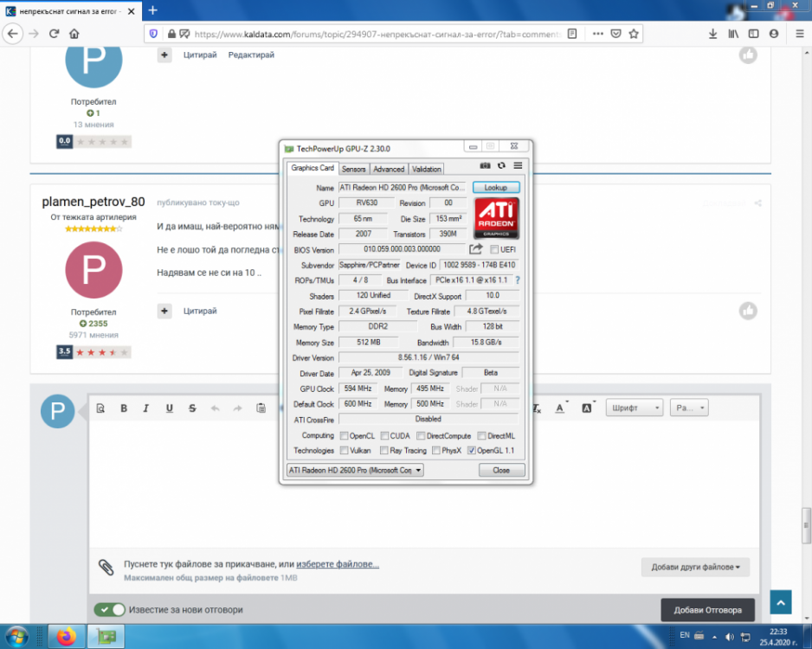Image resolution: width=812 pixels, height=649 pixels.
Task: Click the paste clipboard icon in editor
Action: [x=261, y=408]
